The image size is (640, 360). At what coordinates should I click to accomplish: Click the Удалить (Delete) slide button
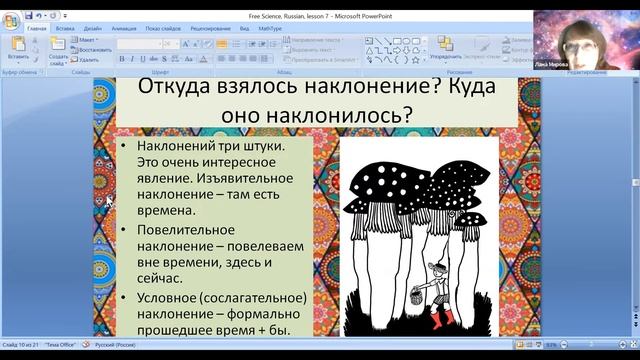click(85, 60)
